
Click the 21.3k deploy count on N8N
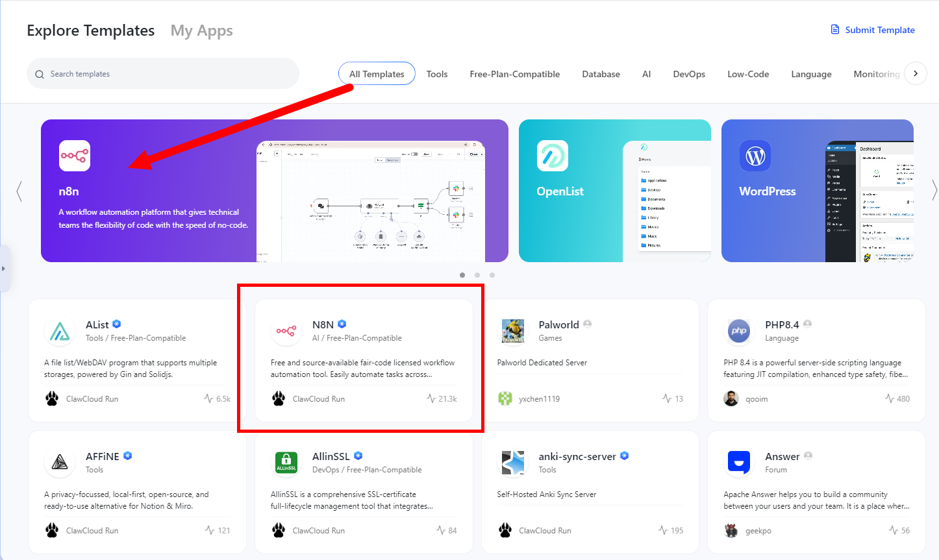click(x=442, y=398)
